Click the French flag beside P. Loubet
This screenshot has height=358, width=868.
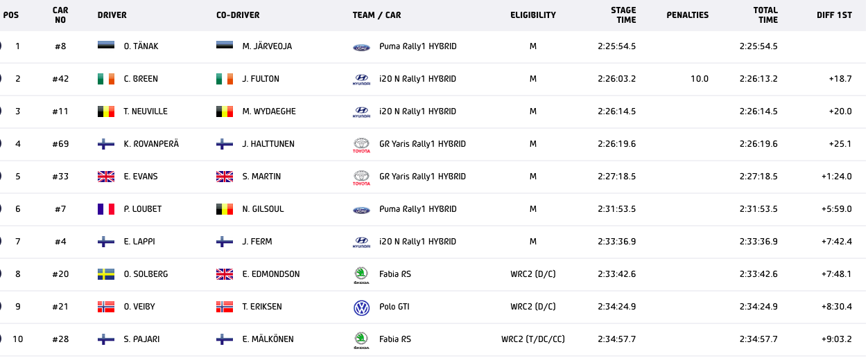click(x=105, y=209)
